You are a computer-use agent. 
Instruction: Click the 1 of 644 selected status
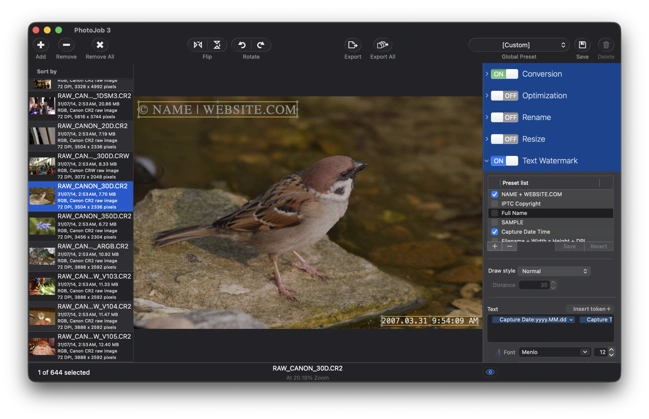pyautogui.click(x=64, y=373)
